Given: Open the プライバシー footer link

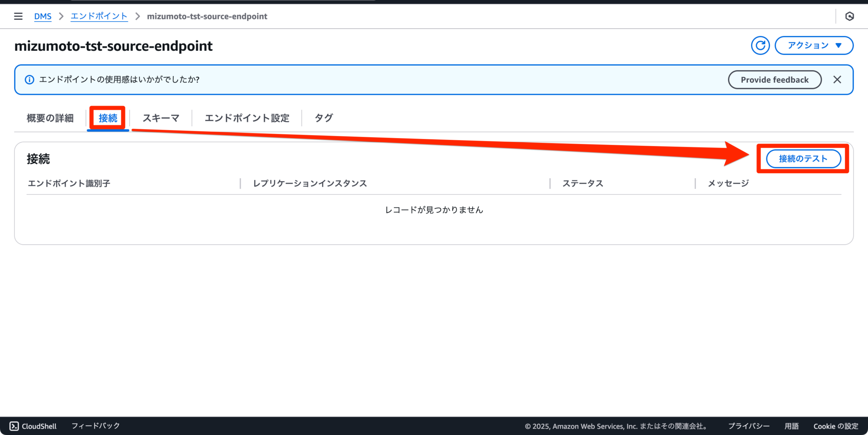Looking at the screenshot, I should (x=748, y=426).
